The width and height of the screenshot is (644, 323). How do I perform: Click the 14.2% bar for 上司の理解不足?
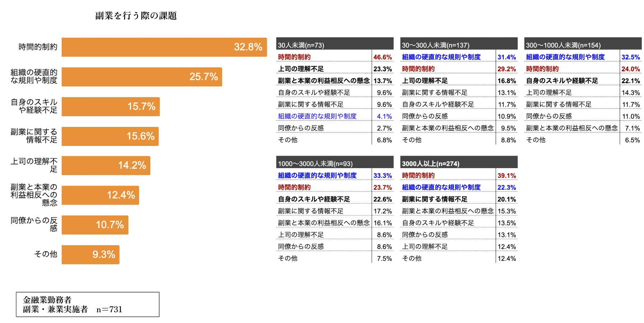(x=106, y=165)
